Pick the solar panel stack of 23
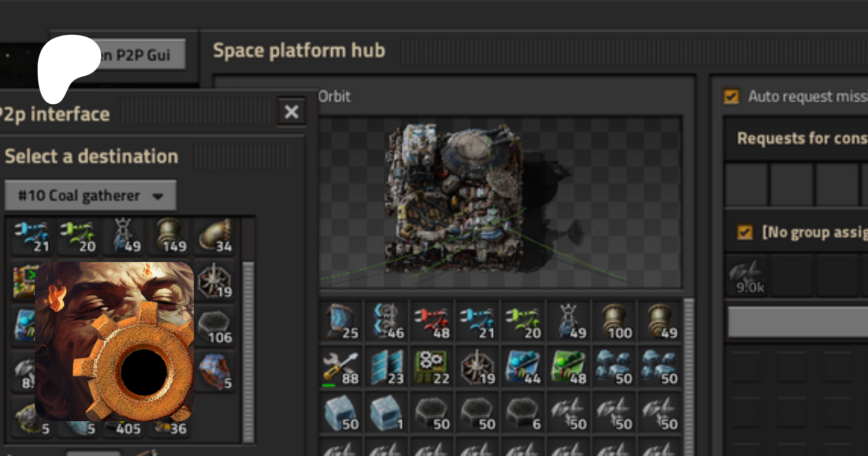Viewport: 868px width, 456px height. 387,368
